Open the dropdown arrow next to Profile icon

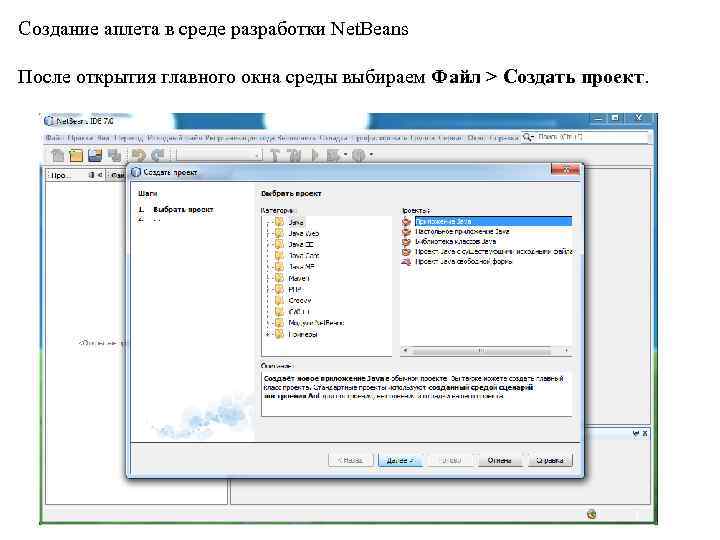[x=371, y=155]
